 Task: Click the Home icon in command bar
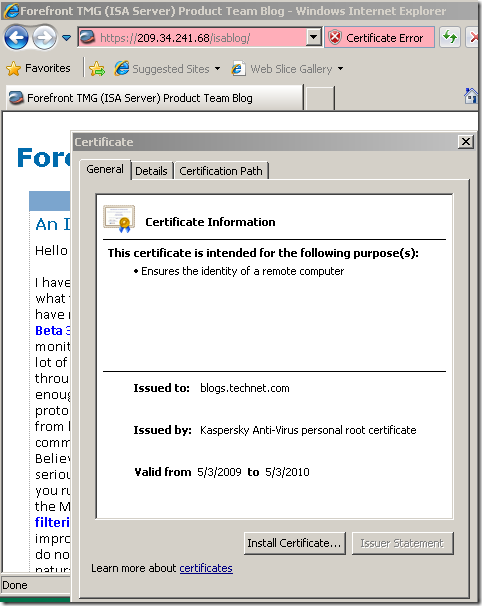click(471, 96)
